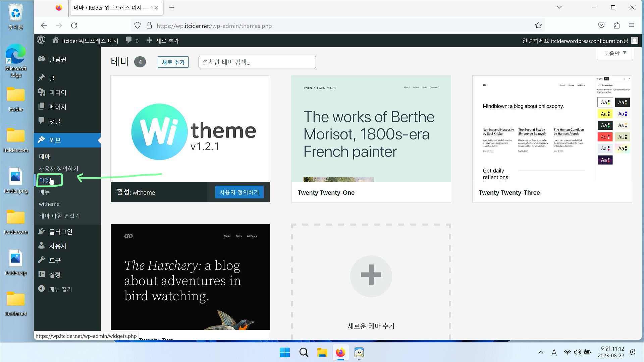Open the Firefox list all tabs chevron
The image size is (644, 362).
tap(559, 7)
